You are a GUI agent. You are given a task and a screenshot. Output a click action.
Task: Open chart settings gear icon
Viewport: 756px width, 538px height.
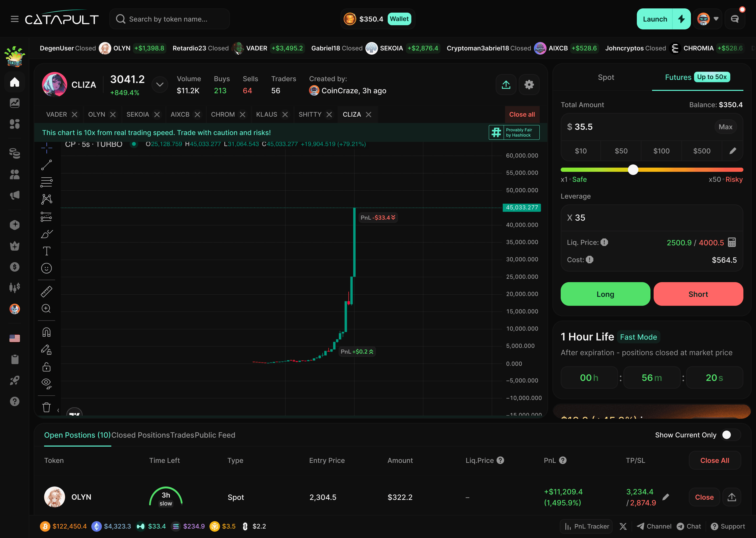[x=529, y=85]
